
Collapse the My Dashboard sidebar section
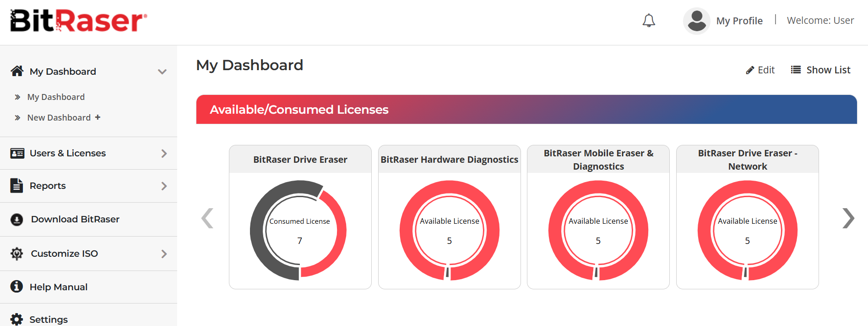[x=162, y=72]
